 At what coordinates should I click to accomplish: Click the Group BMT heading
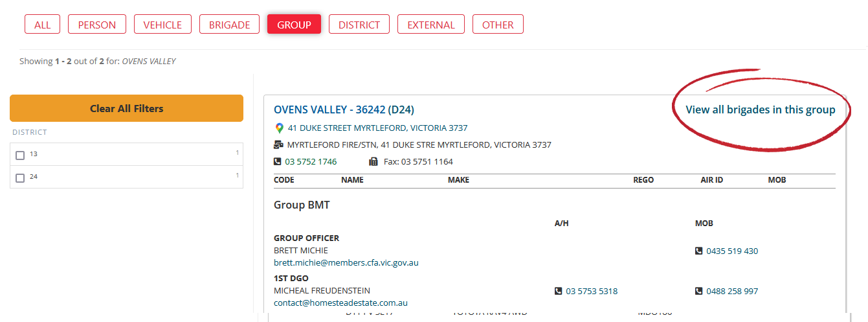pyautogui.click(x=302, y=205)
